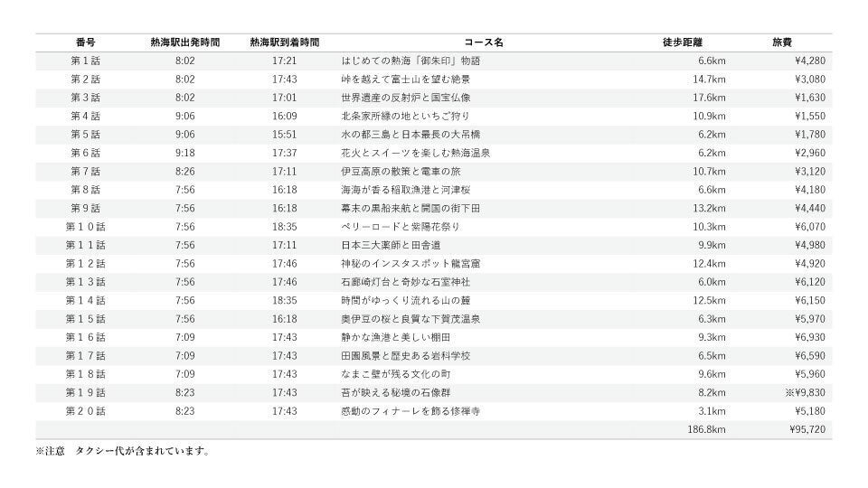This screenshot has width=868, height=488.
Task: Click the total fare ¥95,720 cell
Action: tap(807, 429)
